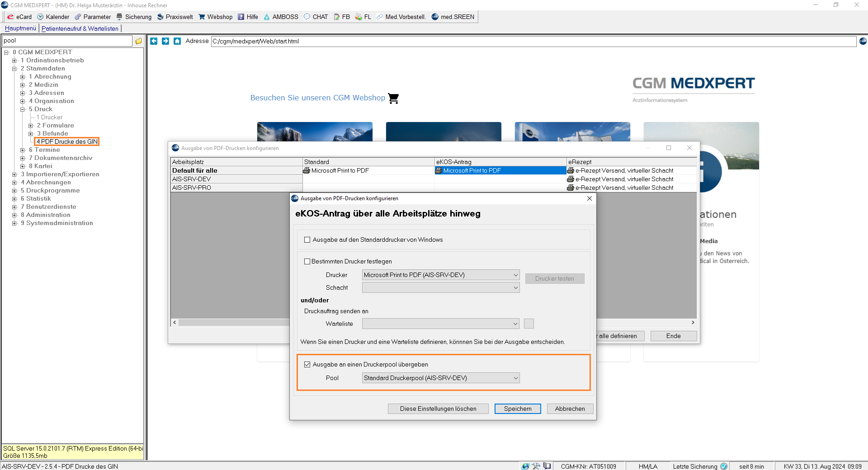Open the Webshop cart icon in toolbar
Image resolution: width=868 pixels, height=470 pixels.
pyautogui.click(x=215, y=17)
